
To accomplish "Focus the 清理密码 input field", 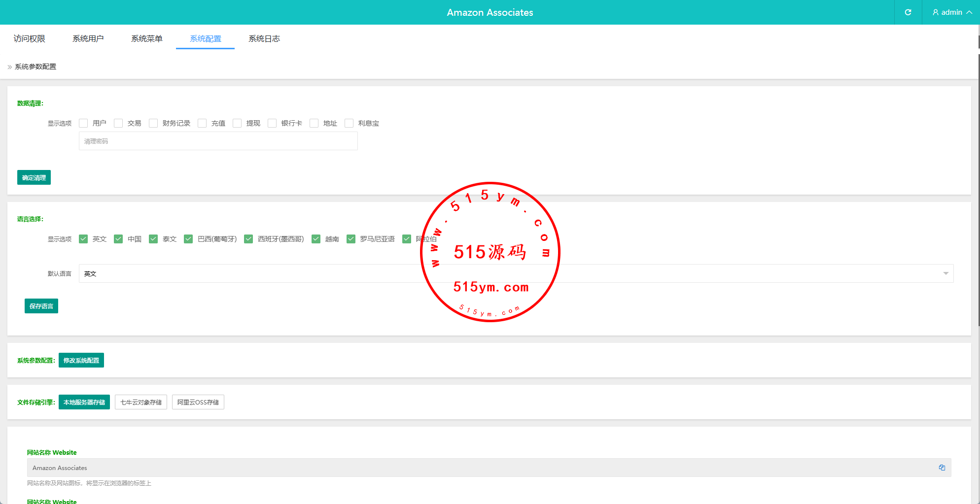I will click(218, 141).
